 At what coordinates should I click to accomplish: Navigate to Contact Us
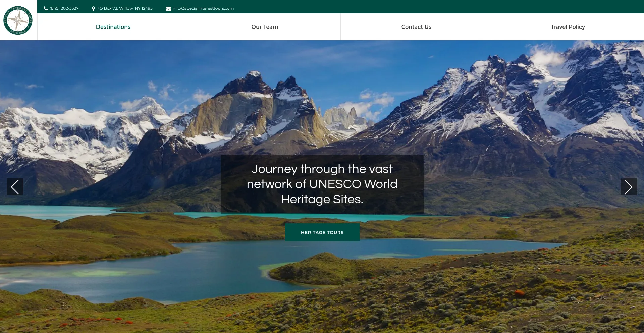(416, 27)
